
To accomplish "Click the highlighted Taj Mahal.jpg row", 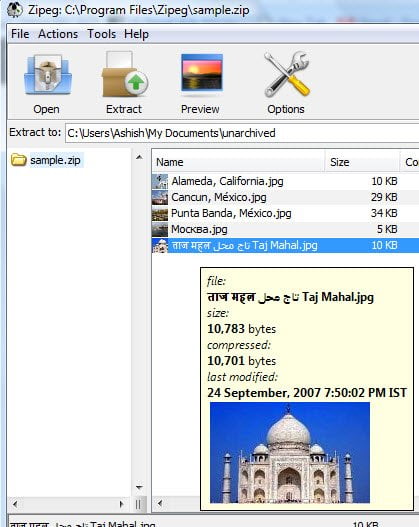I will pos(285,245).
